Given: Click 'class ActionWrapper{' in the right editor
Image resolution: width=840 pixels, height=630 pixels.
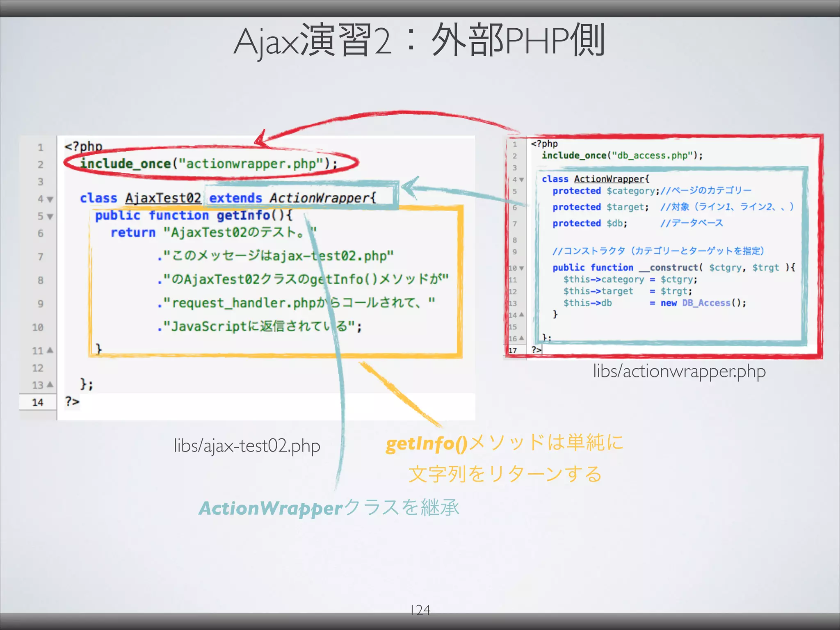Looking at the screenshot, I should pos(596,179).
